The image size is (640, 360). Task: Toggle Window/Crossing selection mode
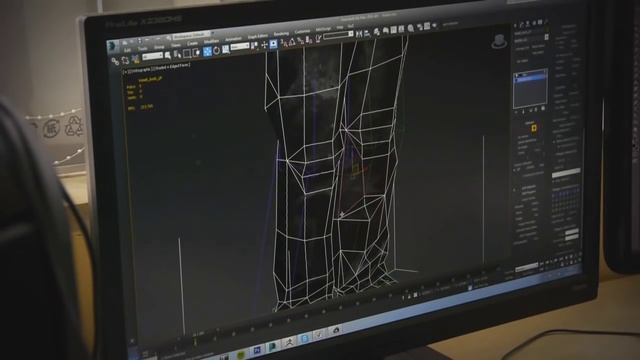point(196,52)
